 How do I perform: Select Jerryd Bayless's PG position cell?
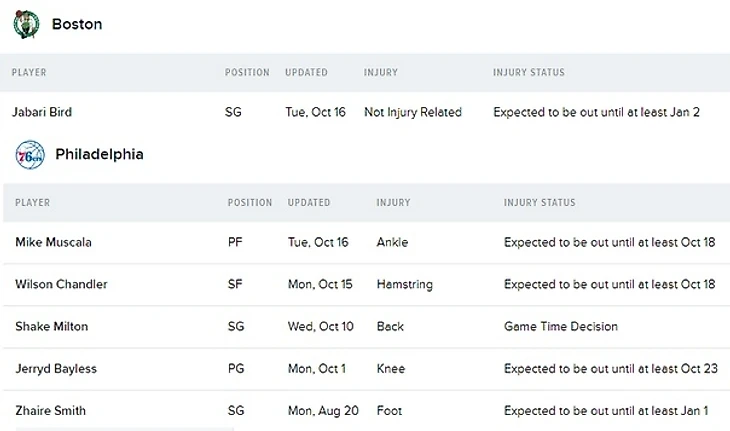[236, 369]
